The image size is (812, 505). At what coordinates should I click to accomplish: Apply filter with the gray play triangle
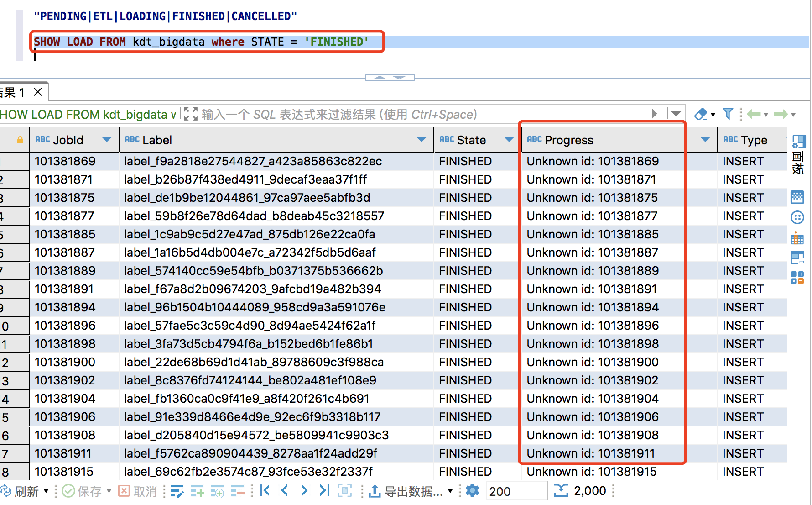(x=655, y=114)
